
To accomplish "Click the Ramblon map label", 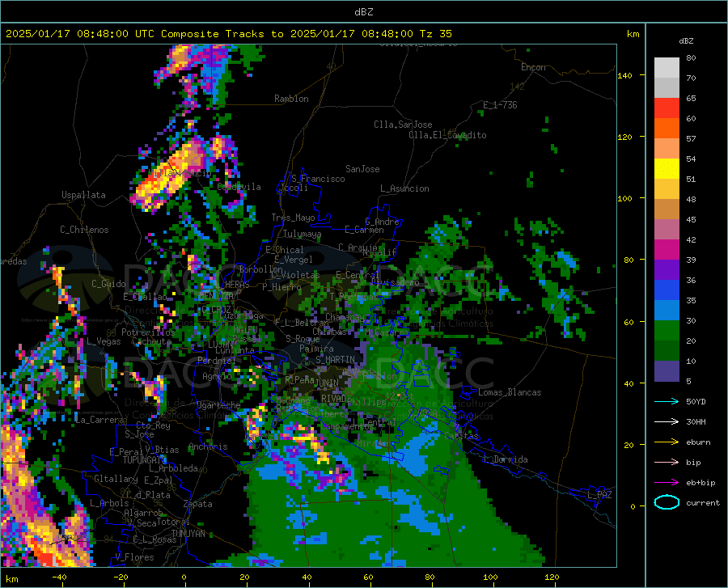I will coord(291,99).
